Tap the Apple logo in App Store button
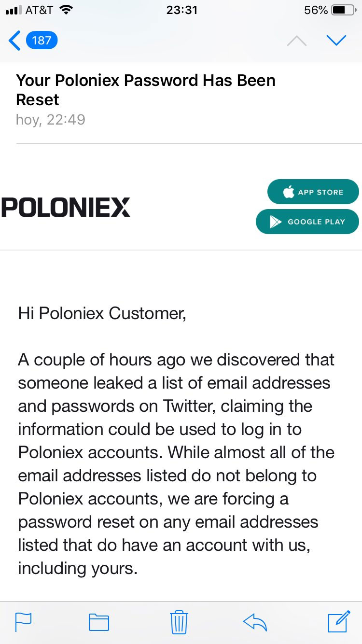The height and width of the screenshot is (644, 362). [289, 192]
